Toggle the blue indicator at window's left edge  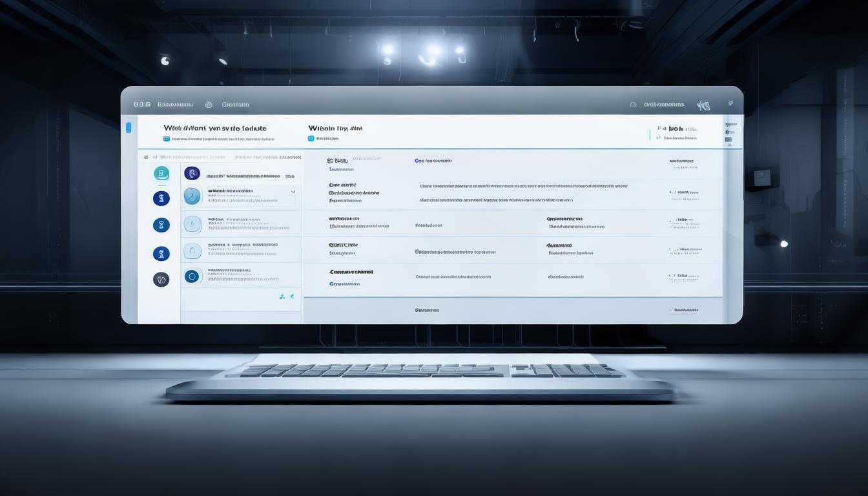point(129,127)
